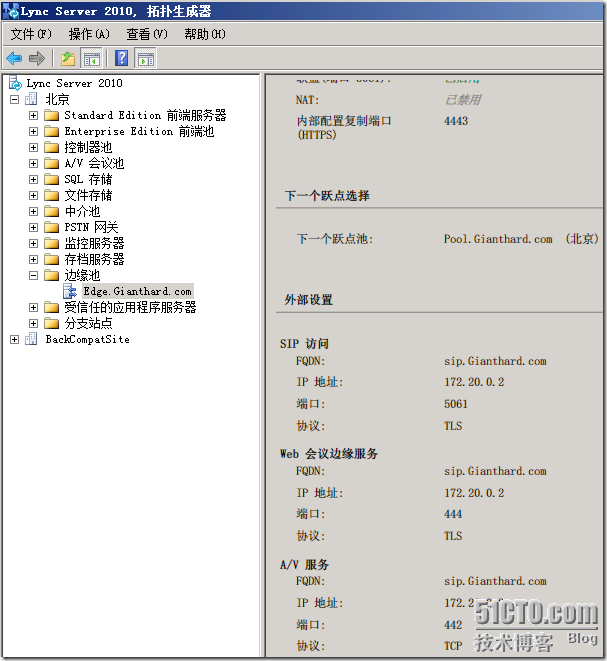Click the 北京 site building icon
Viewport: 607px width, 661px height.
pyautogui.click(x=31, y=99)
